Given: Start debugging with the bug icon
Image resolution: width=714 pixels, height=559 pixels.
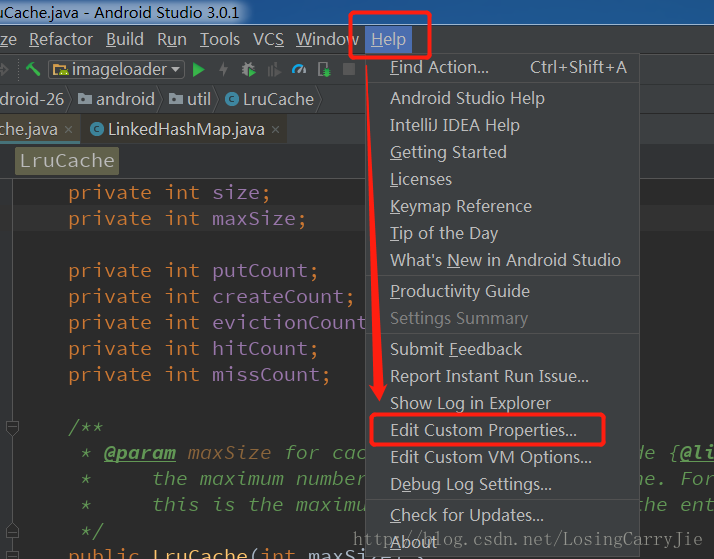Looking at the screenshot, I should [248, 69].
